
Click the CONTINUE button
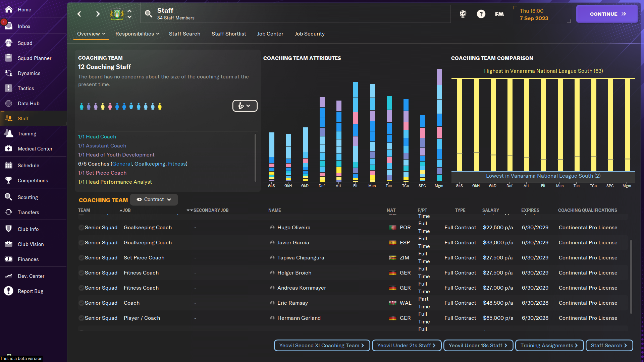point(607,14)
